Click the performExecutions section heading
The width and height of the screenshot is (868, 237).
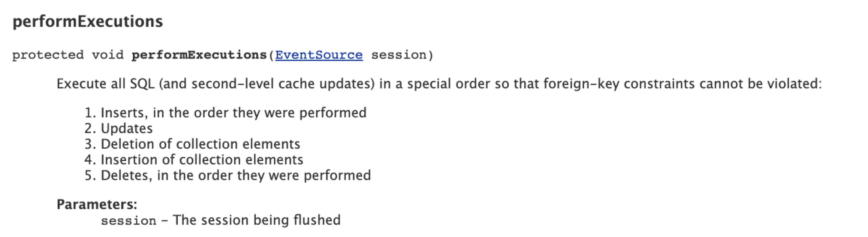pos(88,22)
